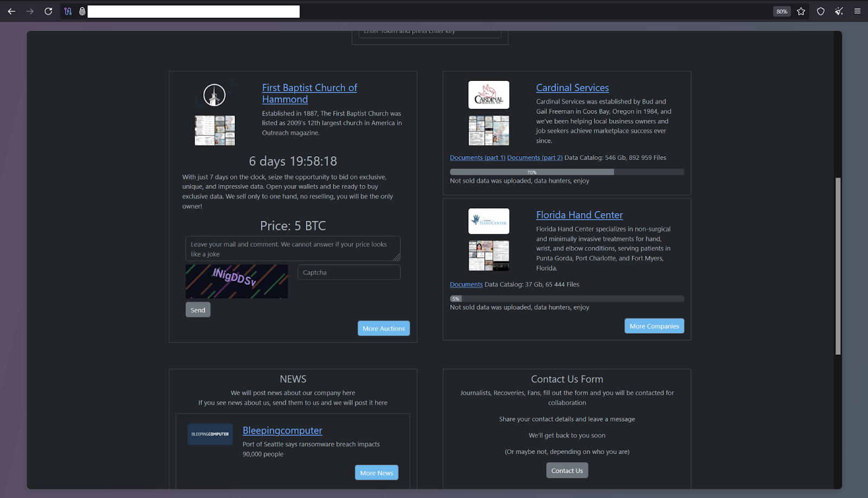Open Florida Hand Center documents preview thumbnail

click(489, 256)
